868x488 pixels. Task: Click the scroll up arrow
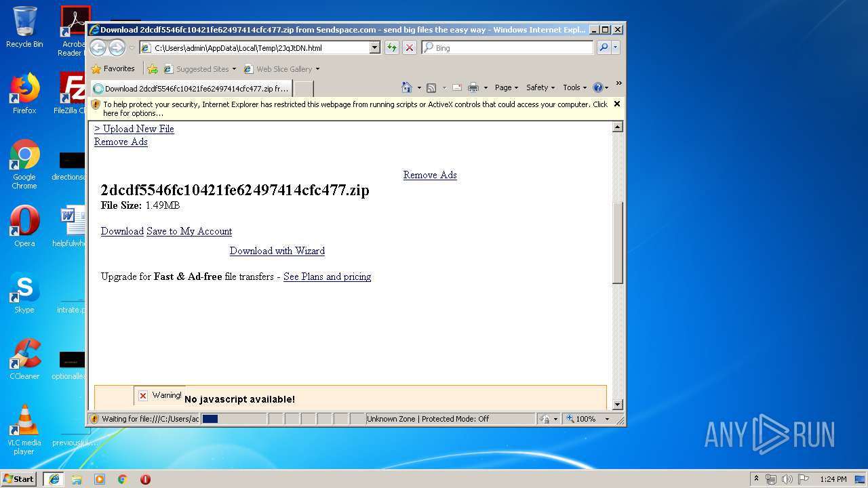[x=617, y=127]
